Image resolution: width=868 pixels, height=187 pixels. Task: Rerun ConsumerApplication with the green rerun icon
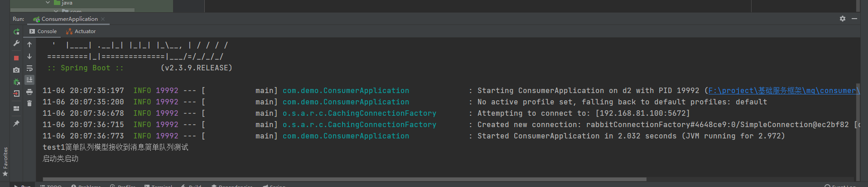pos(16,32)
